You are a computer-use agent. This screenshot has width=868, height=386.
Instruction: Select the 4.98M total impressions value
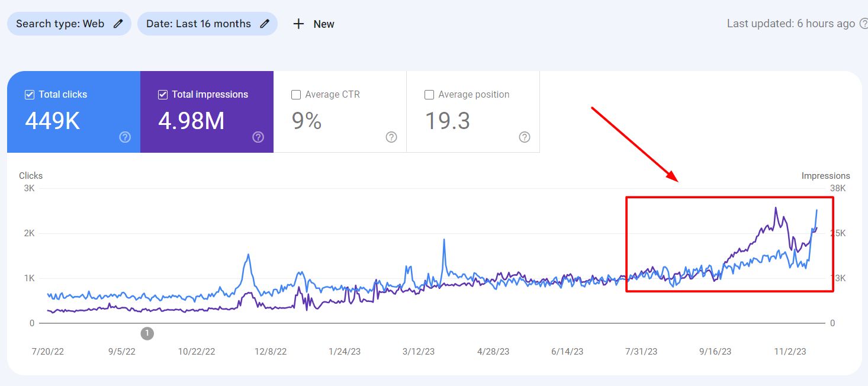[x=191, y=121]
